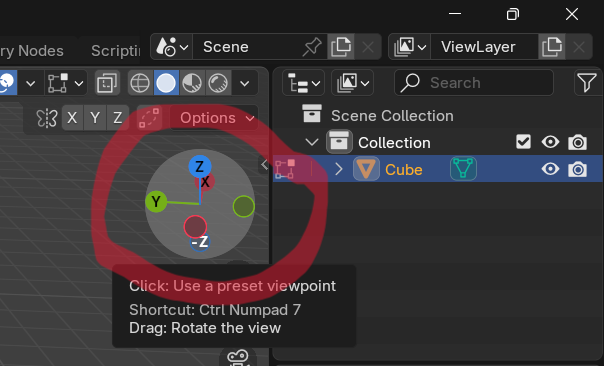This screenshot has height=366, width=604.
Task: Click the green Y axis gizmo
Action: point(156,201)
